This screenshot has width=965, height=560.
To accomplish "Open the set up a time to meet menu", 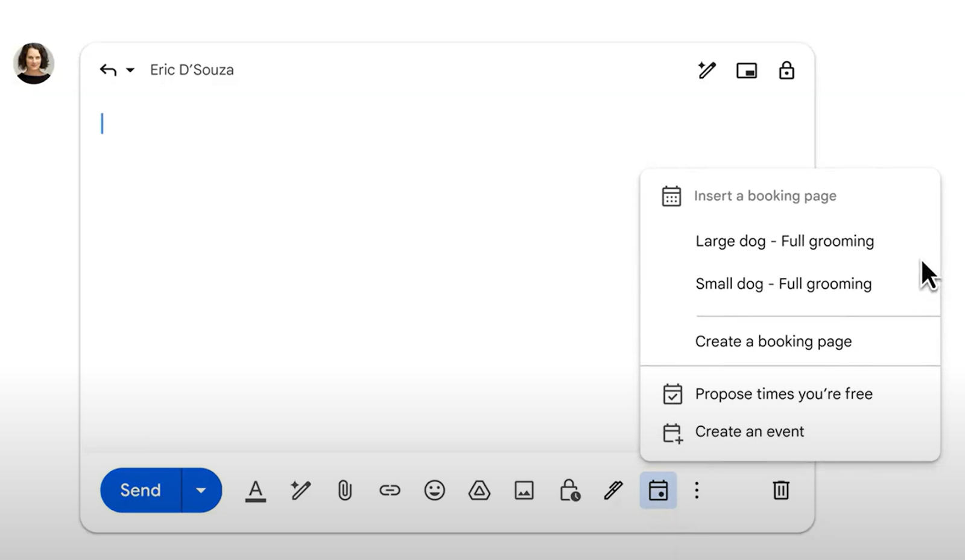I will 658,490.
